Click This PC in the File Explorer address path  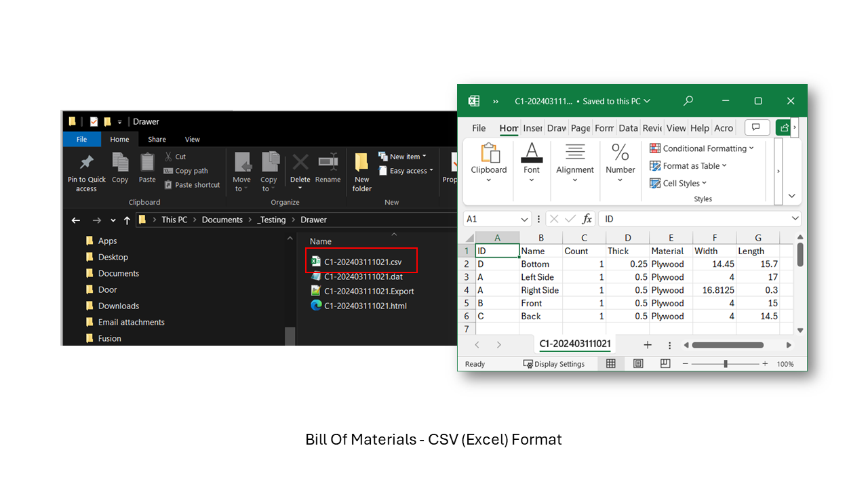click(174, 220)
